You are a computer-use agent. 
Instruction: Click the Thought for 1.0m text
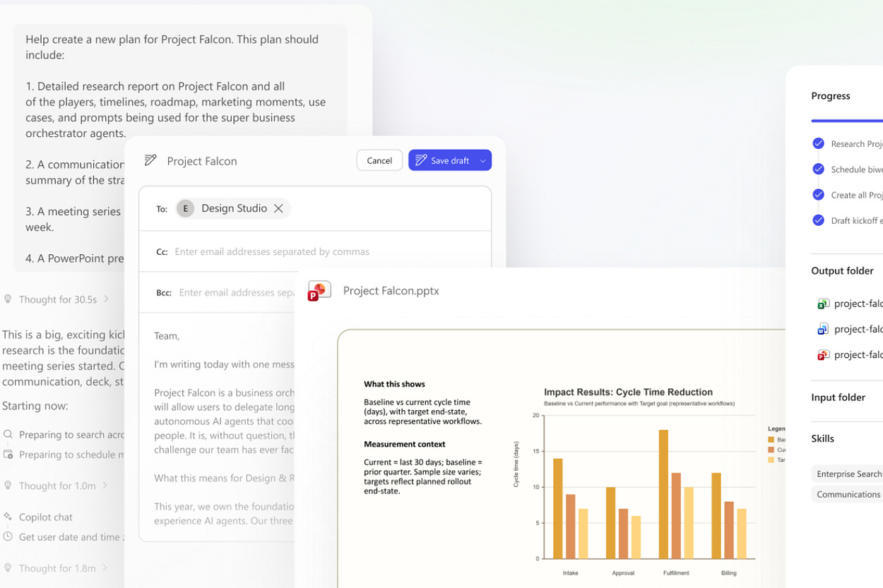(57, 486)
